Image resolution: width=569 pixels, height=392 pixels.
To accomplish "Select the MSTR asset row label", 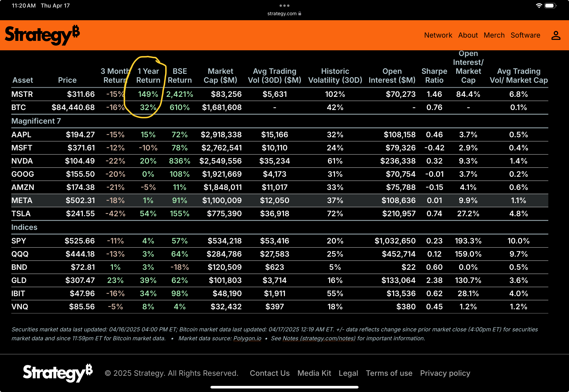I will tap(22, 94).
